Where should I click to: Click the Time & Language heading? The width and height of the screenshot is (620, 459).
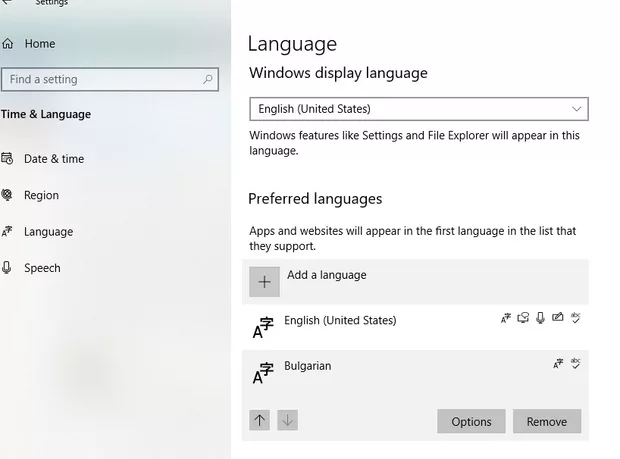(x=46, y=114)
